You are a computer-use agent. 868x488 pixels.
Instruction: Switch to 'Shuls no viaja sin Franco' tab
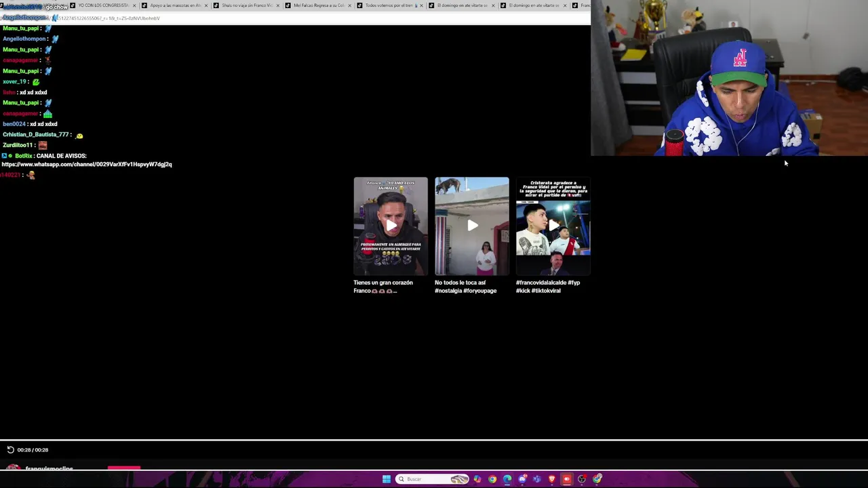(247, 5)
